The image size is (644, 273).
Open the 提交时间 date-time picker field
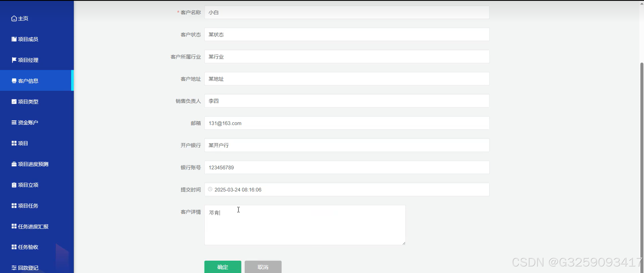[x=347, y=190]
